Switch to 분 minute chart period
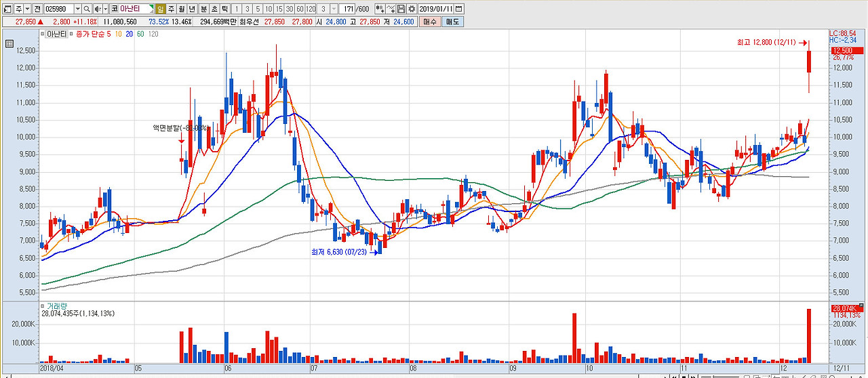This screenshot has height=378, width=868. [x=203, y=9]
